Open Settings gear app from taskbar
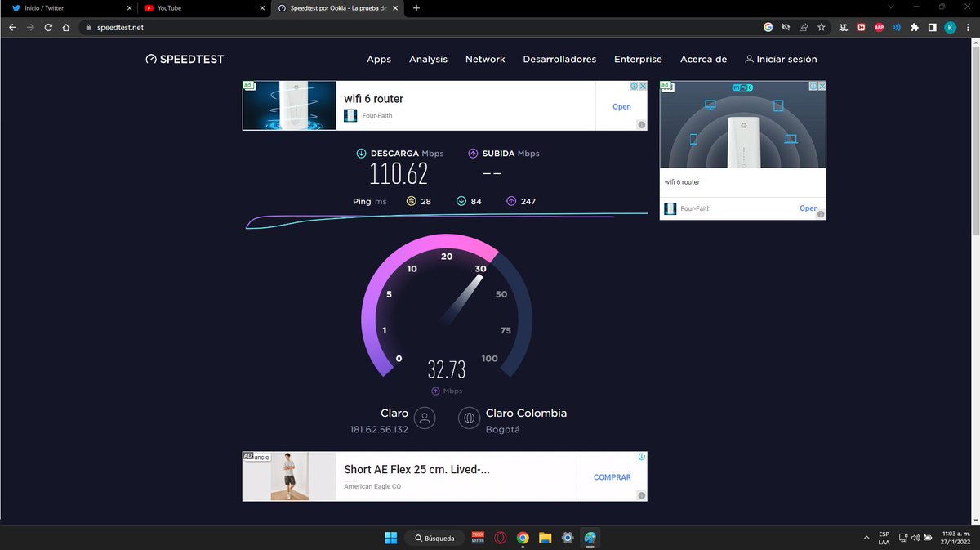This screenshot has width=980, height=550. (x=568, y=538)
